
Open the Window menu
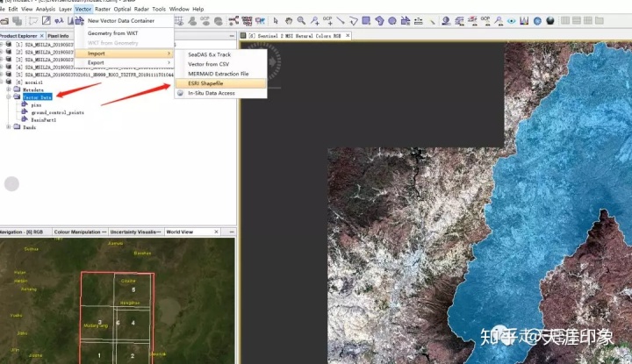click(x=179, y=9)
